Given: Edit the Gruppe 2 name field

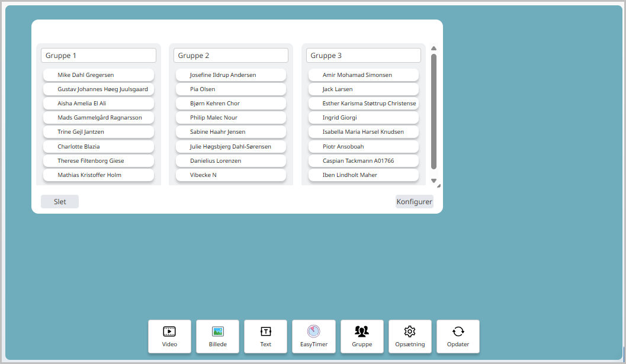Looking at the screenshot, I should click(231, 56).
